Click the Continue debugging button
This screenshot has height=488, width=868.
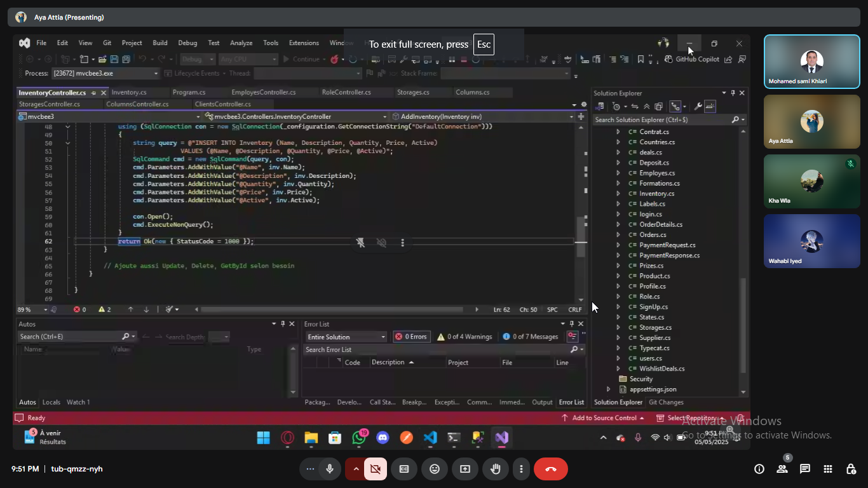[x=301, y=59]
